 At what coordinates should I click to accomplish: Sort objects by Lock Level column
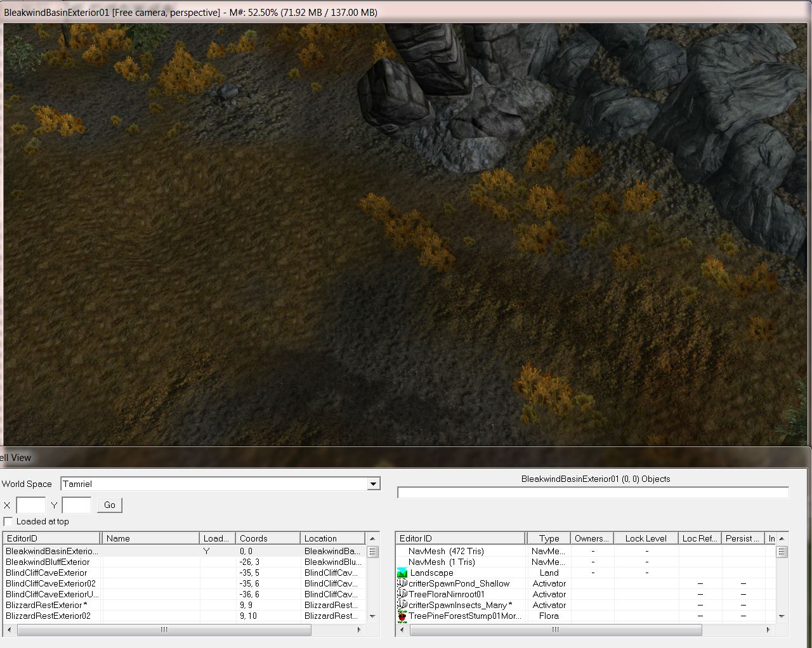[x=645, y=538]
